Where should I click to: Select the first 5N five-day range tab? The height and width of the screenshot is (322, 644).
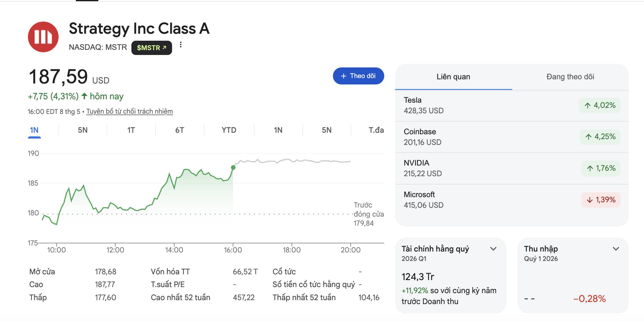[x=83, y=130]
